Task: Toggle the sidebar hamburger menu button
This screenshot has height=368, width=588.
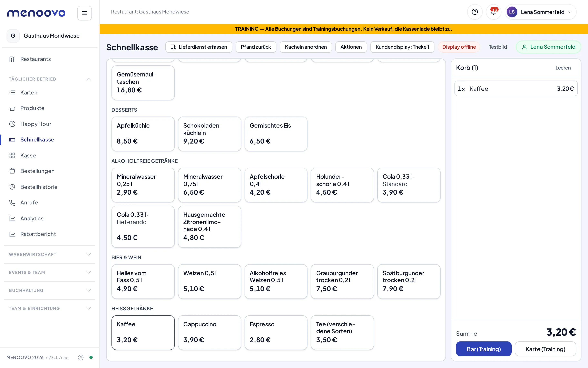Action: tap(84, 13)
